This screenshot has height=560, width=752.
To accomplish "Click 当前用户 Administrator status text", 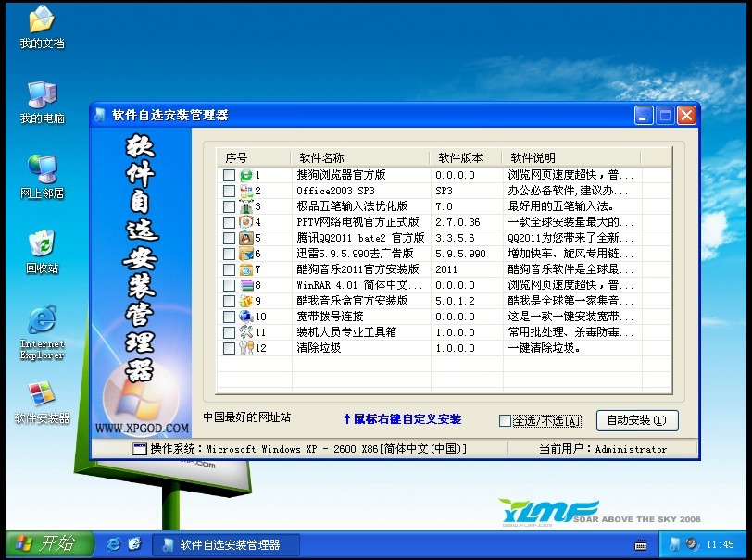I will (x=603, y=449).
